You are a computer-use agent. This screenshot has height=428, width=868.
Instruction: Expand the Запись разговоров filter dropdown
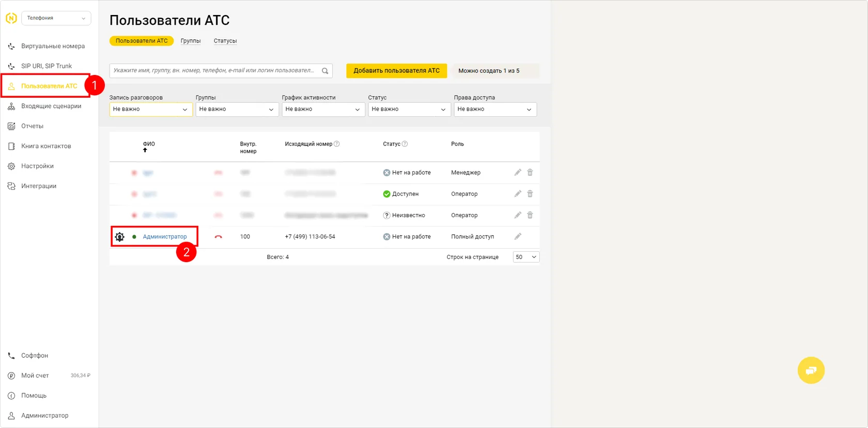(x=151, y=109)
